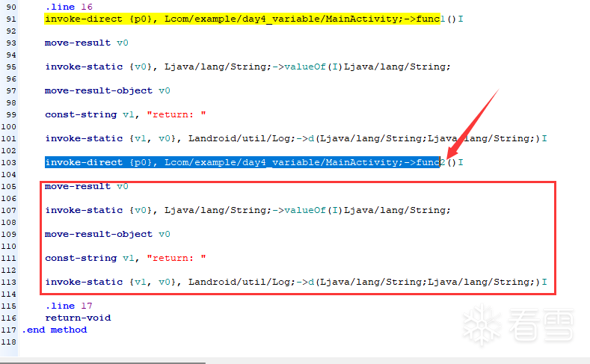590x364 pixels.
Task: Click "valueOf" method name on line 107
Action: click(305, 210)
